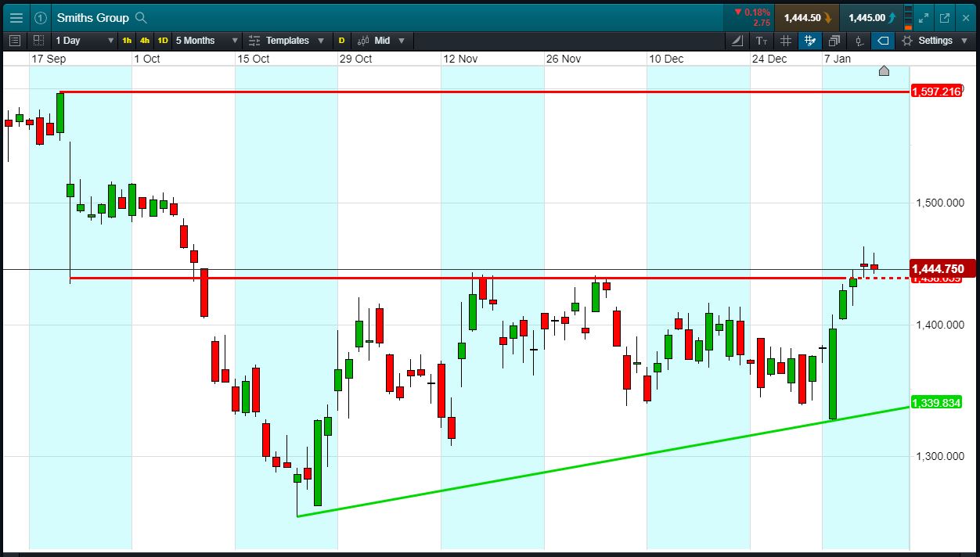
Task: Expand the chart to full screen
Action: [x=924, y=17]
